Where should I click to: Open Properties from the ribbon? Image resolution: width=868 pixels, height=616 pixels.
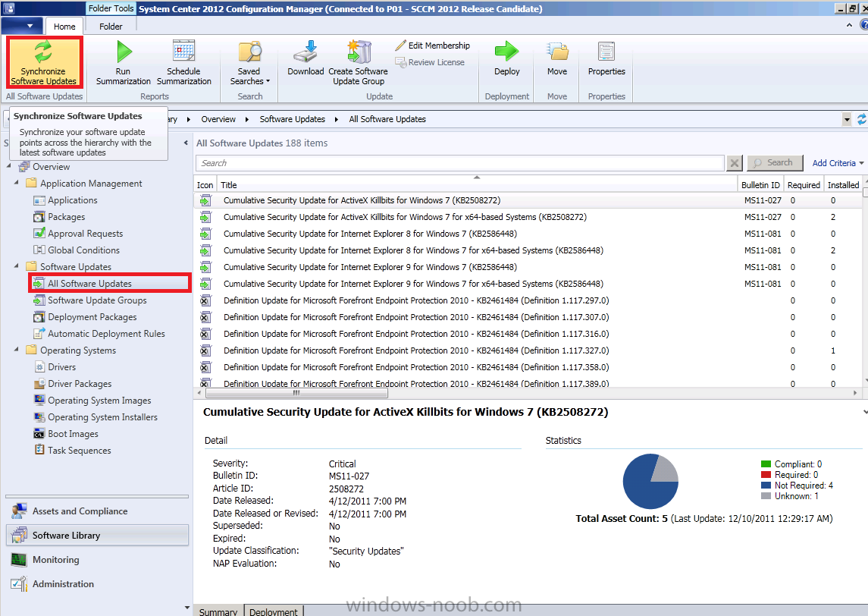pos(606,58)
